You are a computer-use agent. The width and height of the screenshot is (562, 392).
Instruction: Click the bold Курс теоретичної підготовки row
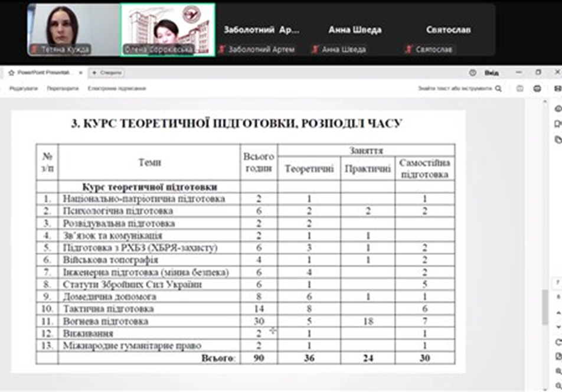pos(149,187)
